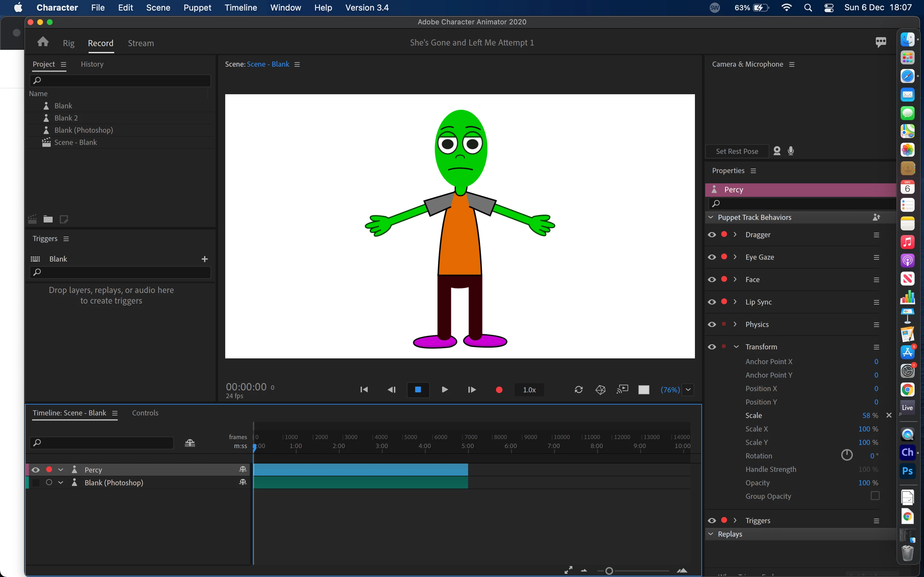Go to the home screen icon
The image size is (924, 577).
pos(43,42)
